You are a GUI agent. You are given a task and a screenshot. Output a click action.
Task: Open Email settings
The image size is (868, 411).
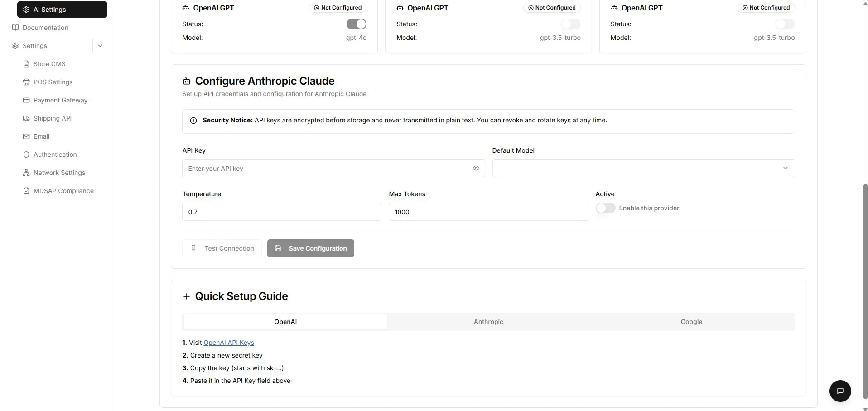[41, 136]
